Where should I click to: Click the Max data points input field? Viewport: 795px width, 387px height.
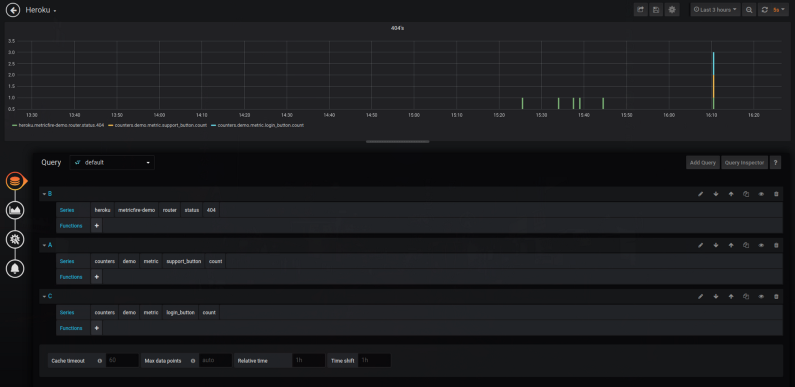(215, 360)
